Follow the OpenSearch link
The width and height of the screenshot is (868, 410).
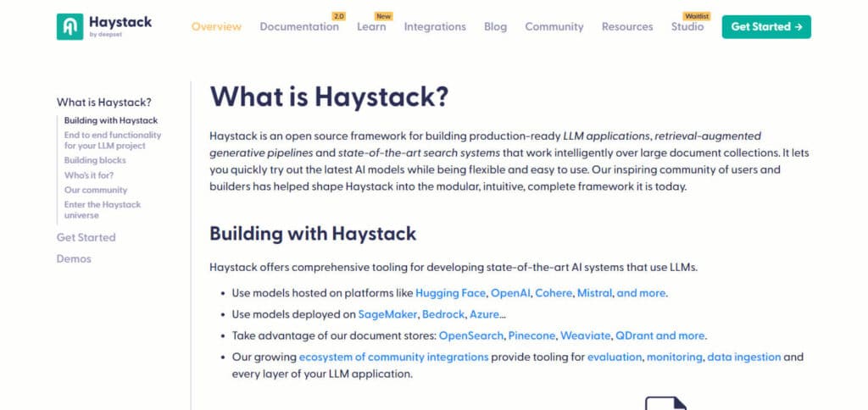471,335
